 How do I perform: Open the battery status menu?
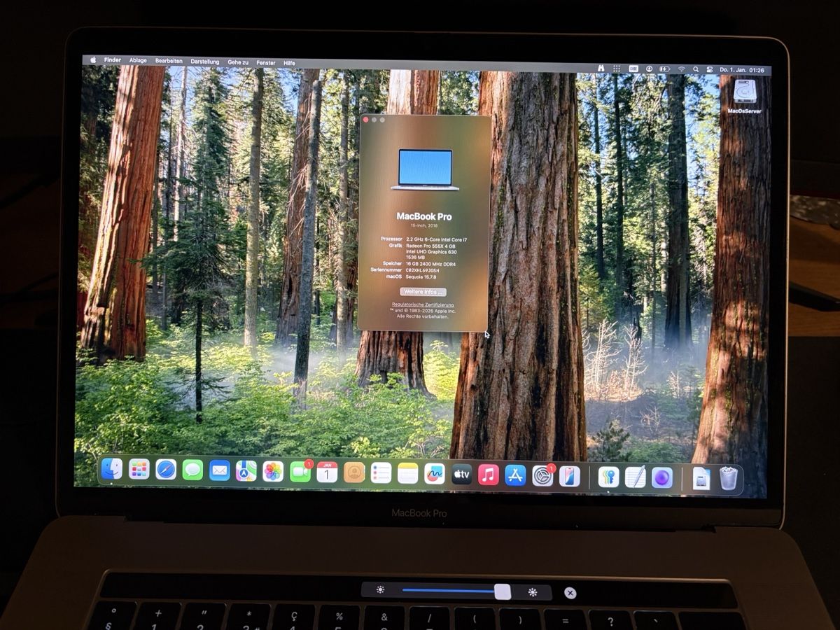(x=664, y=69)
